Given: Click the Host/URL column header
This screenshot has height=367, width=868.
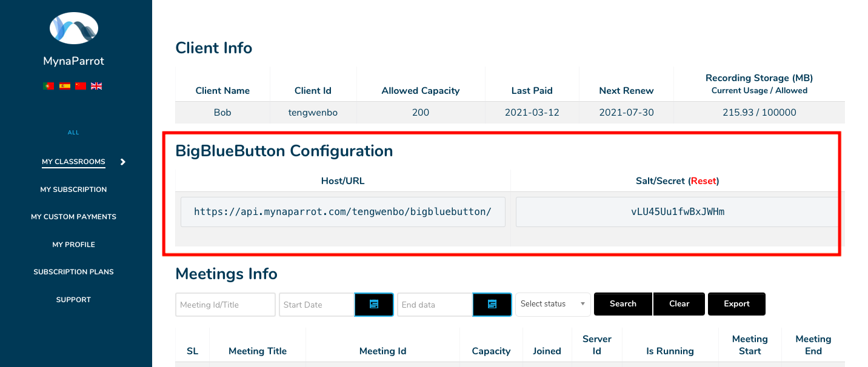Looking at the screenshot, I should 343,180.
